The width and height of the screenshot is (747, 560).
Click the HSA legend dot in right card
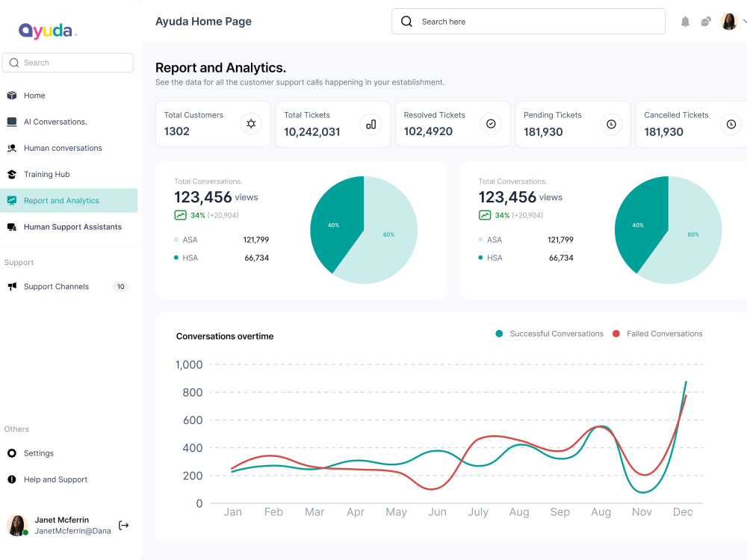(x=480, y=258)
